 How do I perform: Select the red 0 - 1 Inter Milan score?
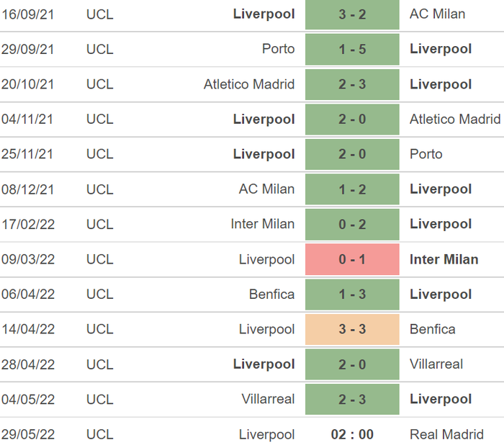pyautogui.click(x=352, y=259)
